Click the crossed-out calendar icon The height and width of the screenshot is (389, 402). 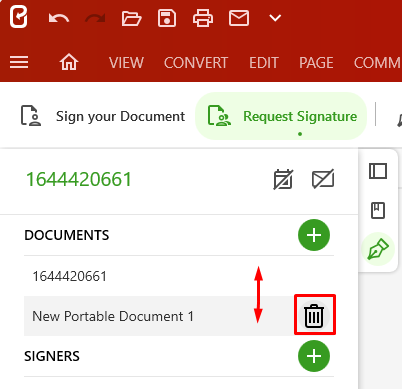pos(283,179)
